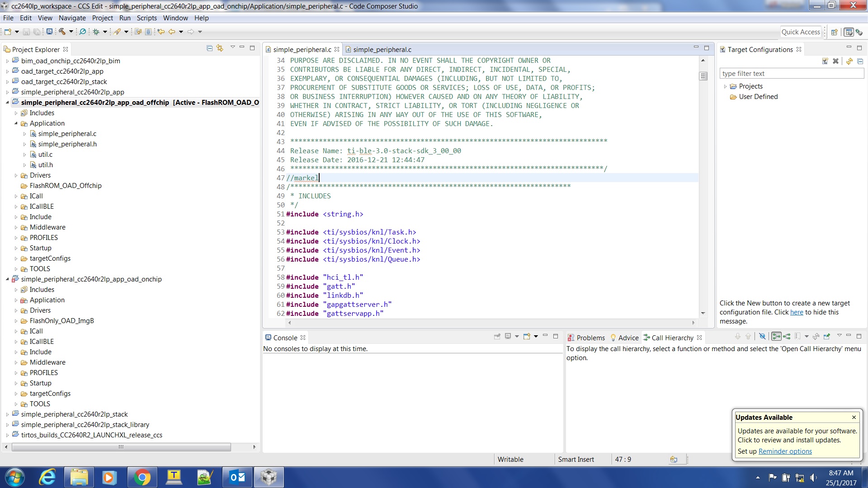Screen dimensions: 868x488
Task: Click the editor vertical scrollbar thumb
Action: (x=703, y=76)
